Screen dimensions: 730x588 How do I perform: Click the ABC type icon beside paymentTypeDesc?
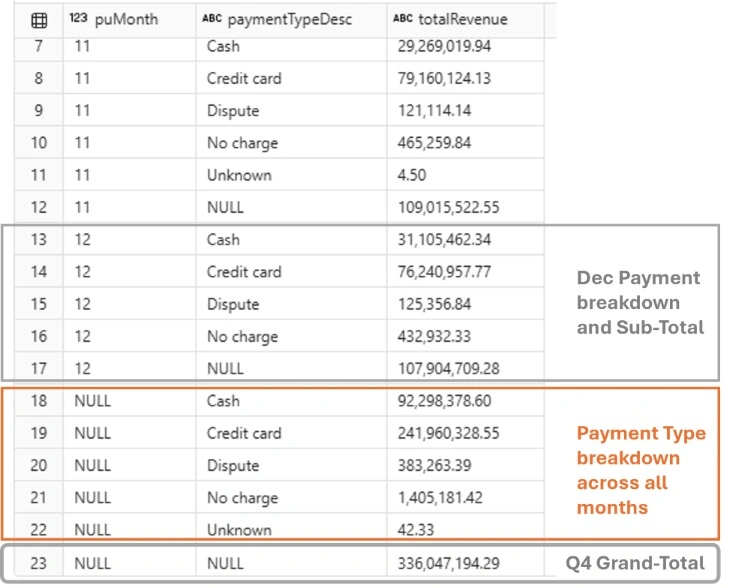click(x=212, y=18)
